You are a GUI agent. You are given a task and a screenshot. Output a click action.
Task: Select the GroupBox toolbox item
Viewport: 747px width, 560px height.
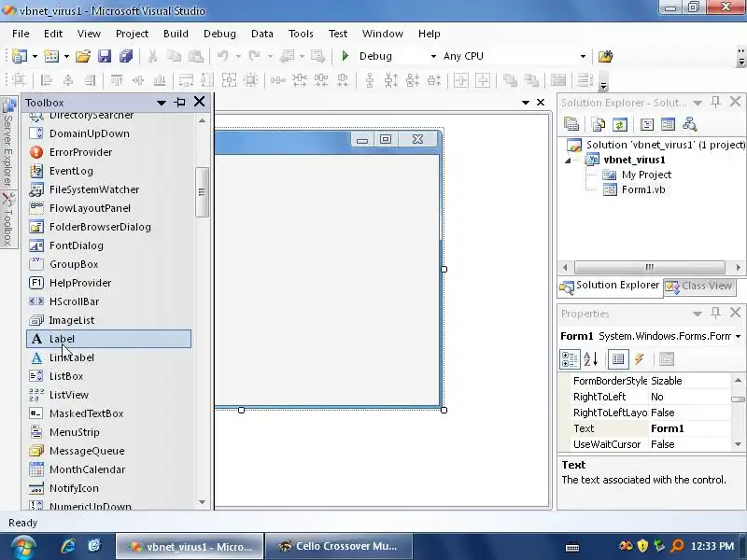(x=108, y=264)
